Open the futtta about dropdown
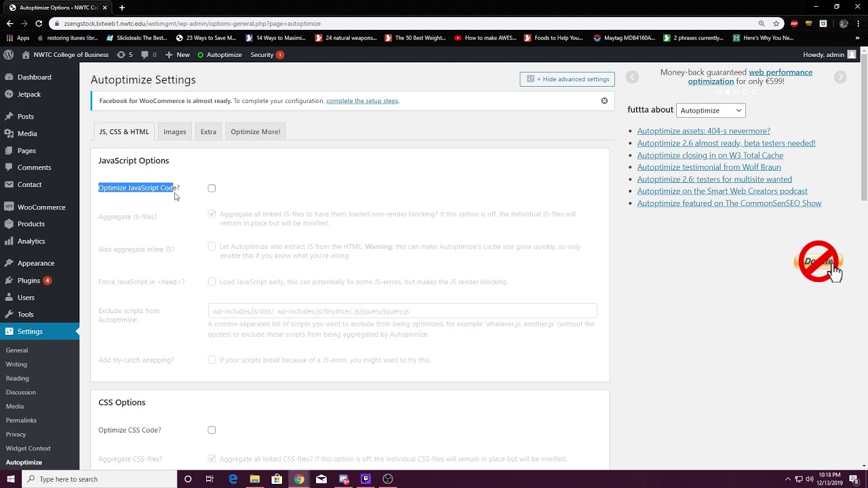 point(711,110)
